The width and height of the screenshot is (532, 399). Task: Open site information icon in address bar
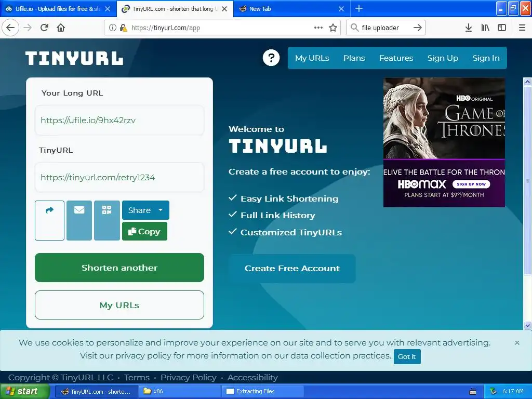(x=113, y=28)
